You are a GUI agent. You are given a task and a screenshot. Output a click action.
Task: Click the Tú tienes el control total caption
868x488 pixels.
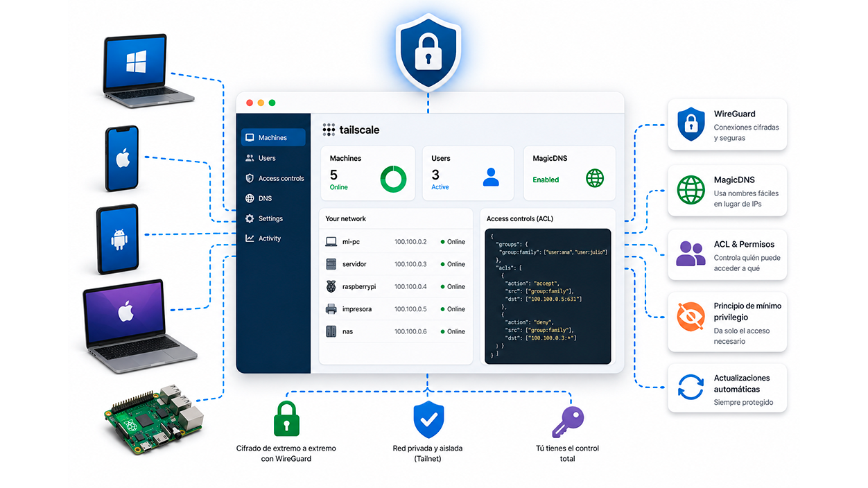(567, 453)
